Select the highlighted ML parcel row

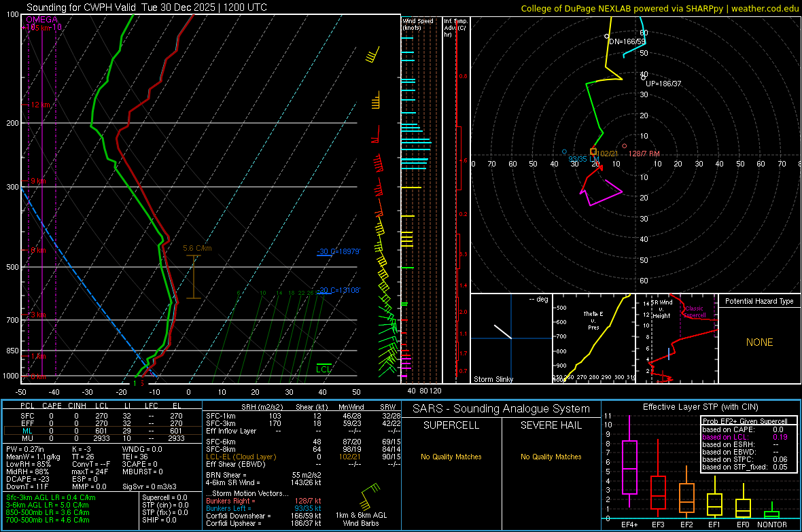103,431
